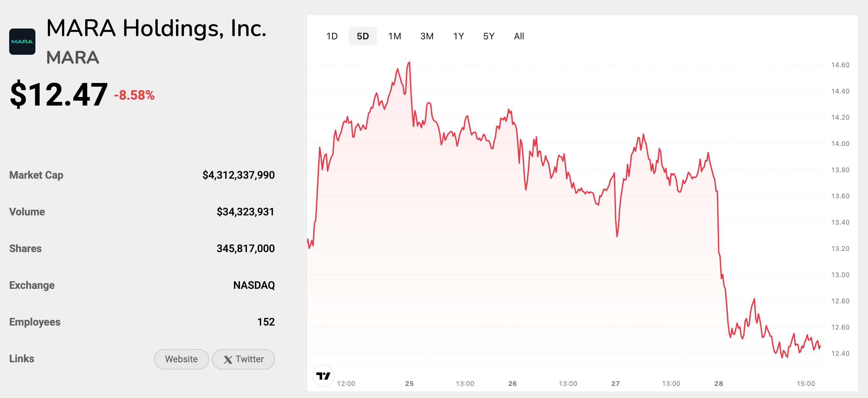The width and height of the screenshot is (868, 398).
Task: Select the All time range tab
Action: (x=519, y=36)
